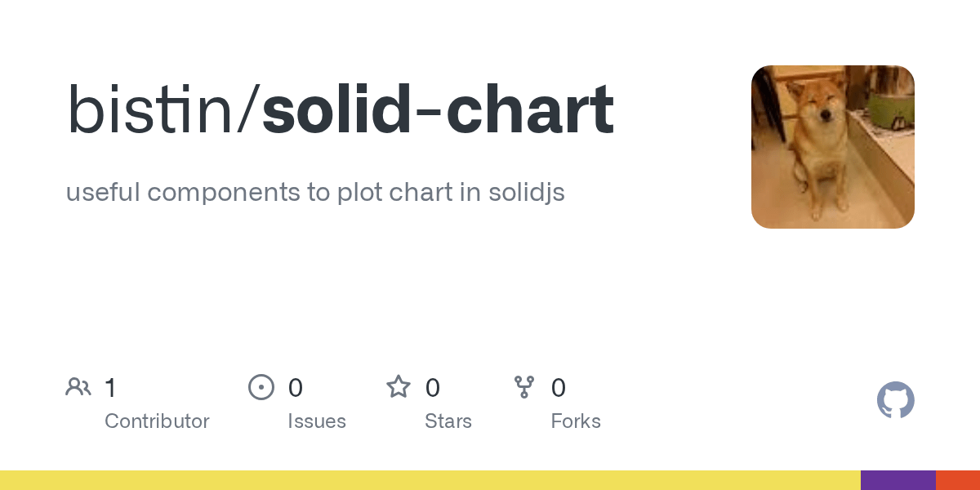Select the orange-red language bar segment

(x=958, y=480)
